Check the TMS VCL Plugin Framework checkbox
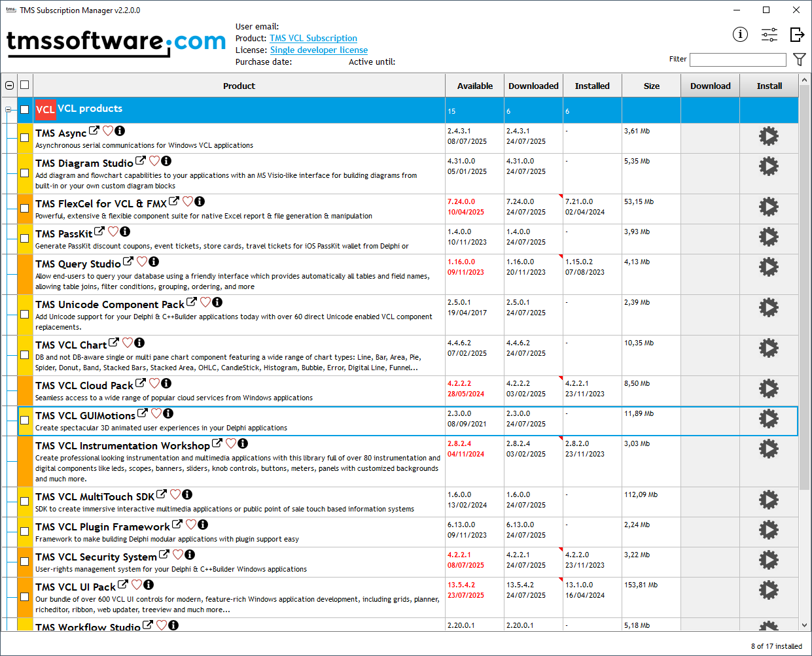Image resolution: width=812 pixels, height=656 pixels. tap(25, 531)
